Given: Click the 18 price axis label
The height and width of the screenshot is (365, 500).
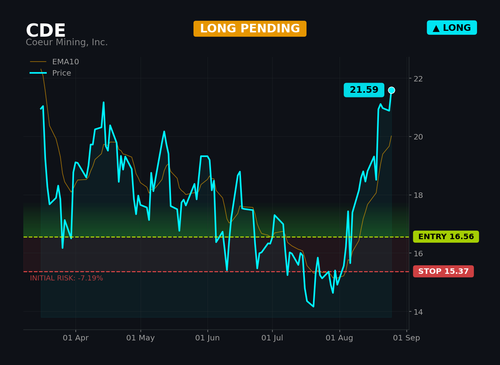Looking at the screenshot, I should (418, 195).
